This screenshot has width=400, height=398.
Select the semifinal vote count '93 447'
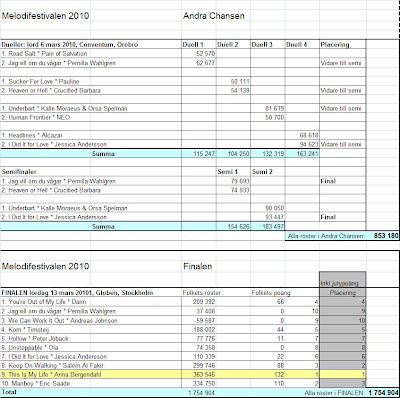tap(275, 217)
